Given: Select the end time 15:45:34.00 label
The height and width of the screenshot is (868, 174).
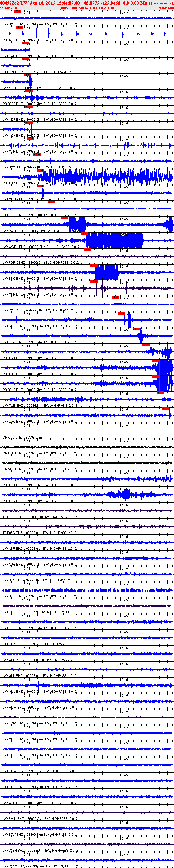Looking at the screenshot, I should [x=165, y=8].
